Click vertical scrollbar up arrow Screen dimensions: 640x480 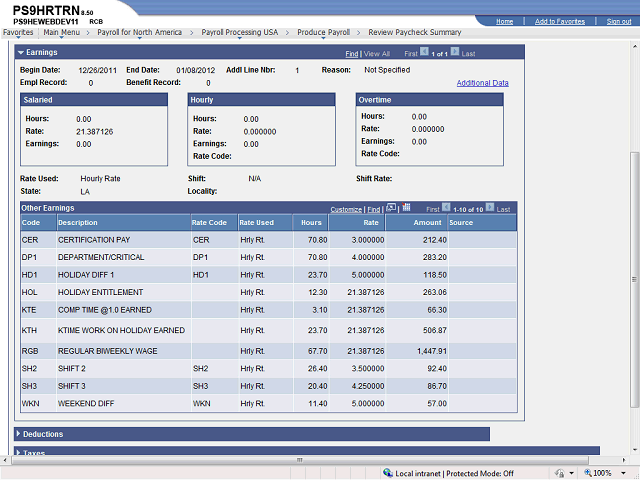click(x=634, y=44)
